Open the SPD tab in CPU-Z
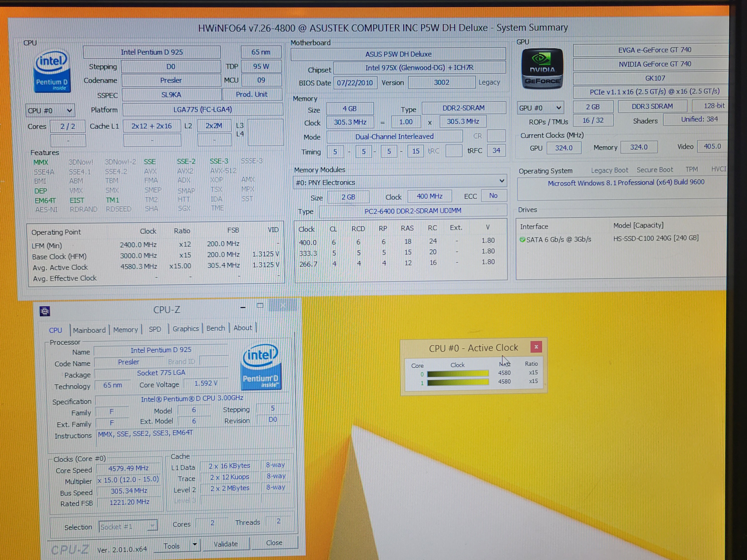 [x=155, y=329]
